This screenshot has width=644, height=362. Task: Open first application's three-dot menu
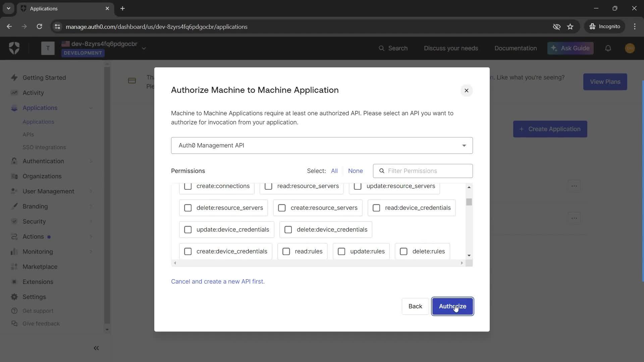574,186
